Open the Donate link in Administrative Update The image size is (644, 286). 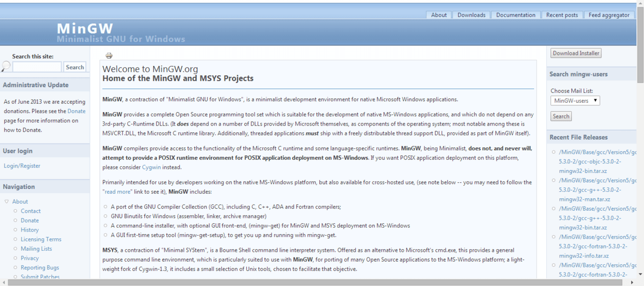(76, 111)
